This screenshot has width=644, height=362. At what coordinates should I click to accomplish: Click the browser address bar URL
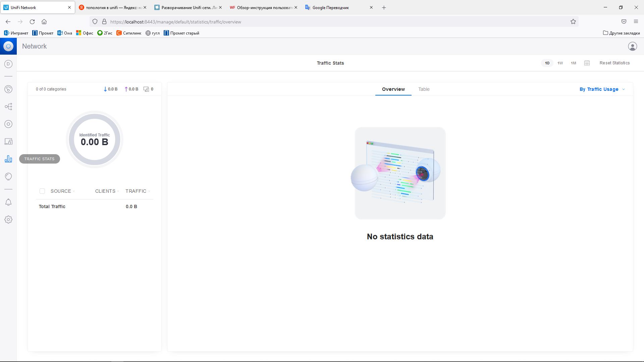(x=175, y=22)
